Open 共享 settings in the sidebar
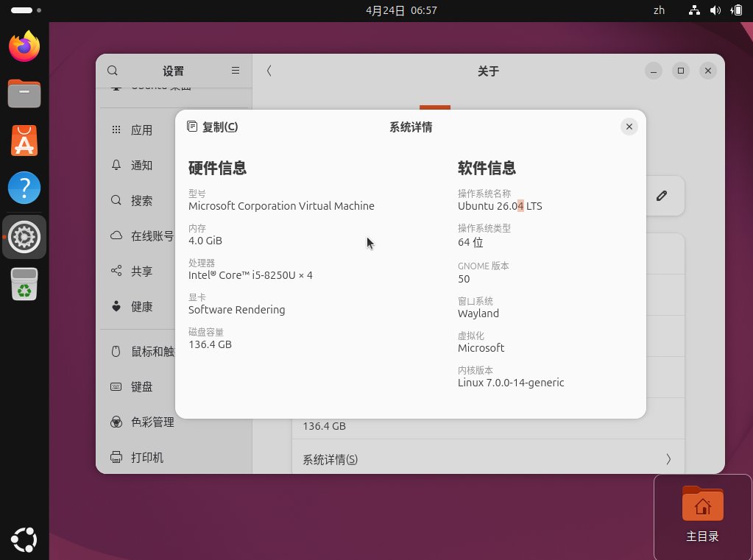 pyautogui.click(x=141, y=271)
